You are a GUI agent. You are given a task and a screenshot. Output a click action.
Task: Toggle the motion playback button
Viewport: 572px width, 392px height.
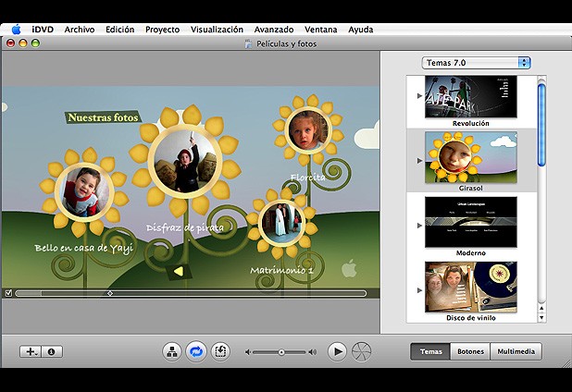196,351
